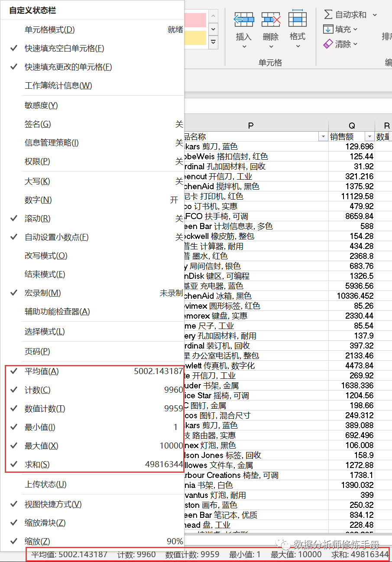The width and height of the screenshot is (392, 562).
Task: Select 大写(K) menu item
Action: [x=92, y=181]
